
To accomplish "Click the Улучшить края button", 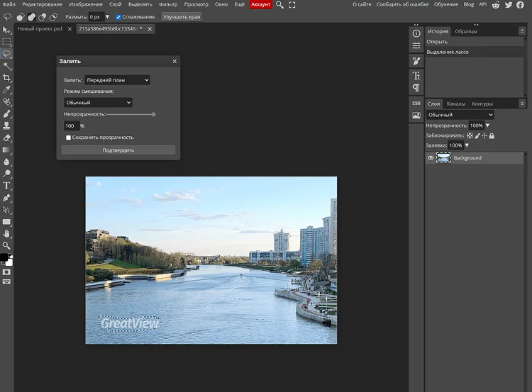I will pos(182,16).
